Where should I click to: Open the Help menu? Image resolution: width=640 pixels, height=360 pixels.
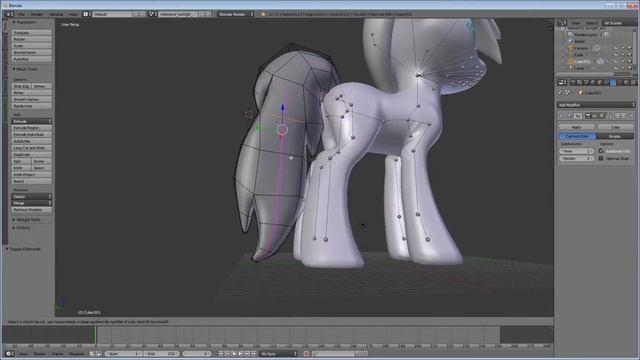(x=73, y=14)
